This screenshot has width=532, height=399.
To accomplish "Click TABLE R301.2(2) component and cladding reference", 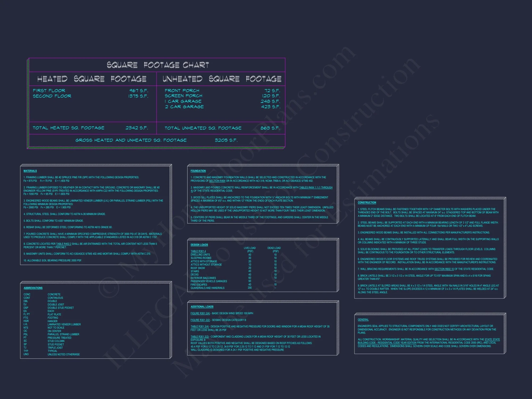I will [x=199, y=337].
